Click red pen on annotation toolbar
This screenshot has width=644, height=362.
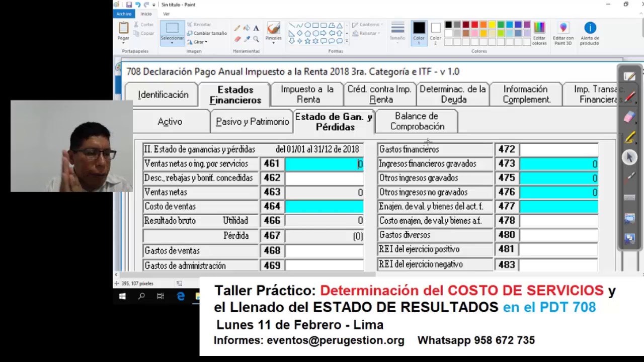tap(630, 96)
